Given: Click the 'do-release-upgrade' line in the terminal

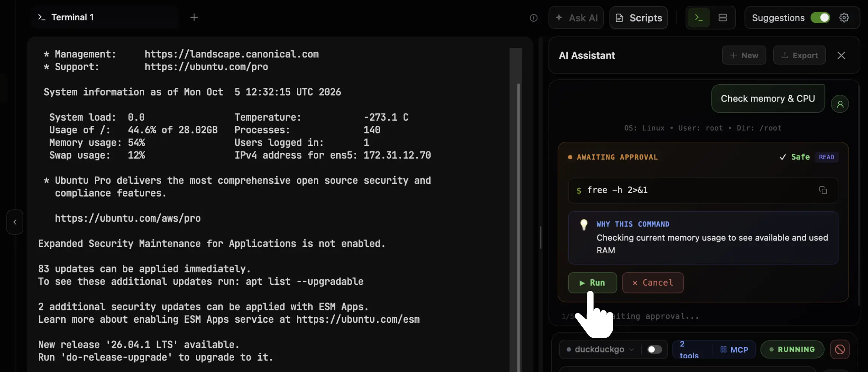Looking at the screenshot, I should 156,357.
